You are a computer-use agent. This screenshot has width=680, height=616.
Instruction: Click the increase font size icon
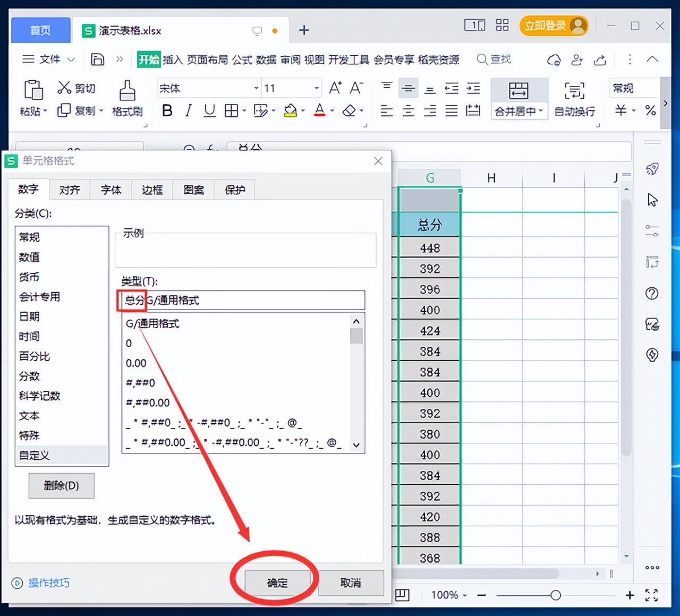click(x=335, y=88)
